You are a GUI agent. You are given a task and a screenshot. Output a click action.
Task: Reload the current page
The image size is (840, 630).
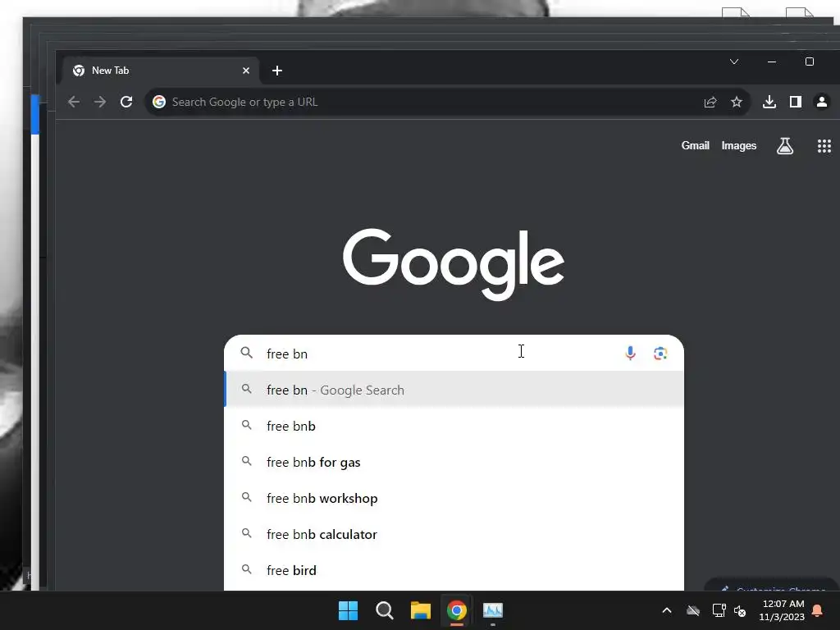point(126,102)
